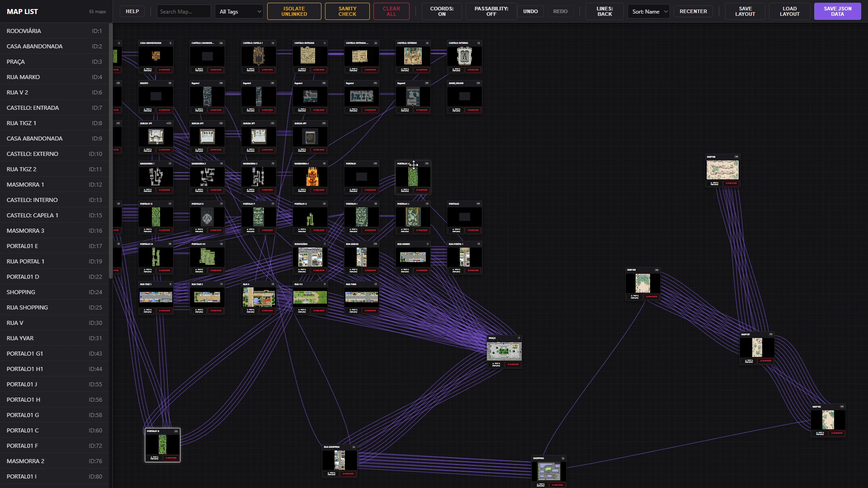Screen dimensions: 868x488
Task: Select PORTAL01 J in the map list
Action: click(x=54, y=384)
